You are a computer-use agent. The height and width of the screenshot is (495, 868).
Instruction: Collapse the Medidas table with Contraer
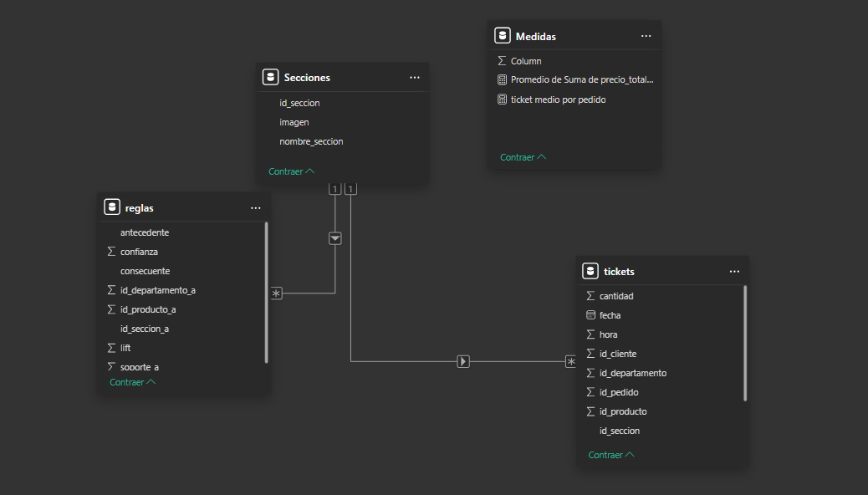click(x=523, y=157)
